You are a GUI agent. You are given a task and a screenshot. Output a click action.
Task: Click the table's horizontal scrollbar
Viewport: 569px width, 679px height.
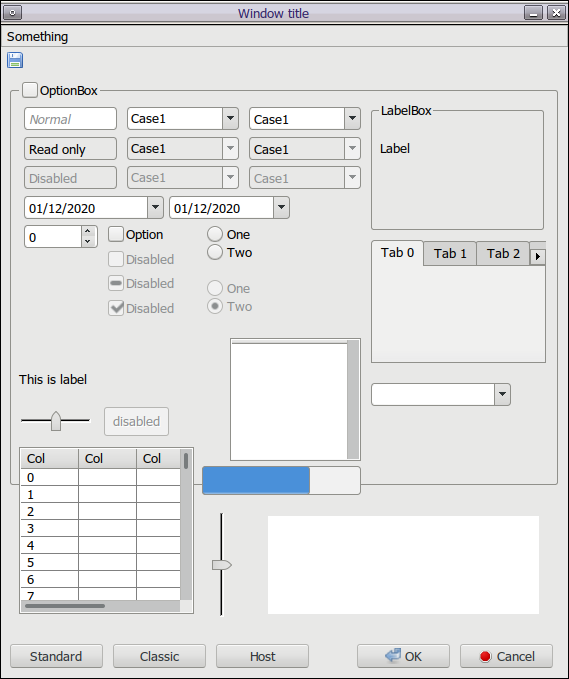pyautogui.click(x=100, y=606)
